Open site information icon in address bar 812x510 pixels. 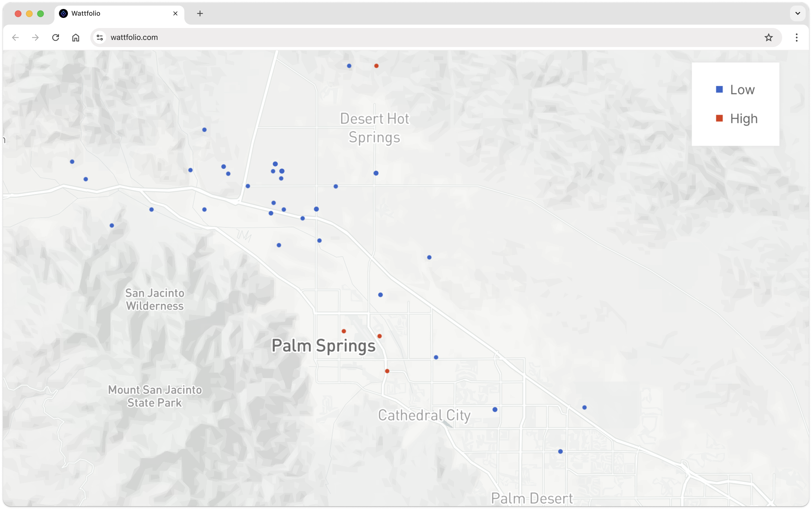point(100,37)
